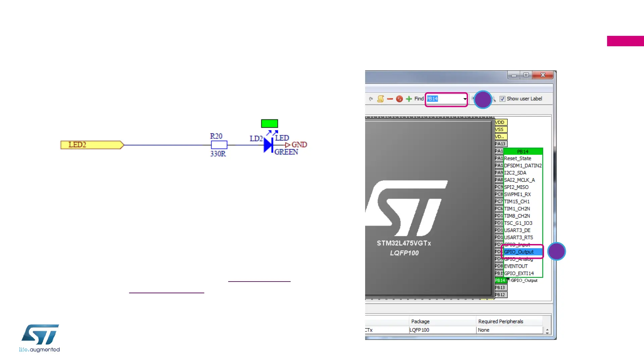Select the highlighted GPIO_Output menu entry
644x362 pixels.
coord(523,252)
